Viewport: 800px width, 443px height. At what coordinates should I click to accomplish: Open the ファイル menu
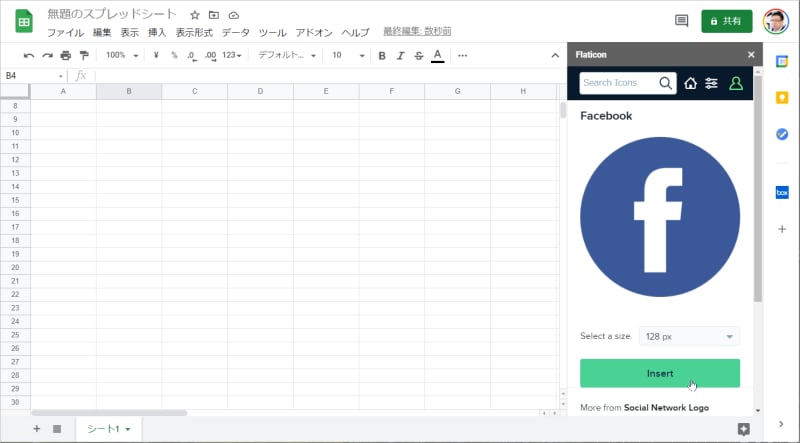click(x=65, y=33)
